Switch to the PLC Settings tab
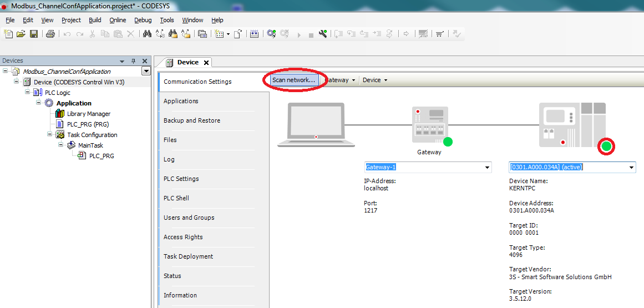644x308 pixels. click(181, 179)
